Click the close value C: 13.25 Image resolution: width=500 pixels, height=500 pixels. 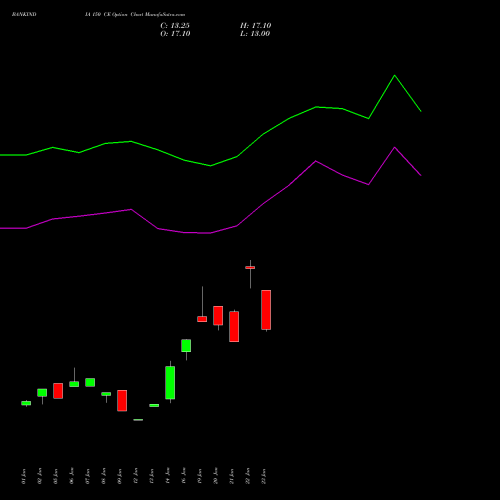175,26
